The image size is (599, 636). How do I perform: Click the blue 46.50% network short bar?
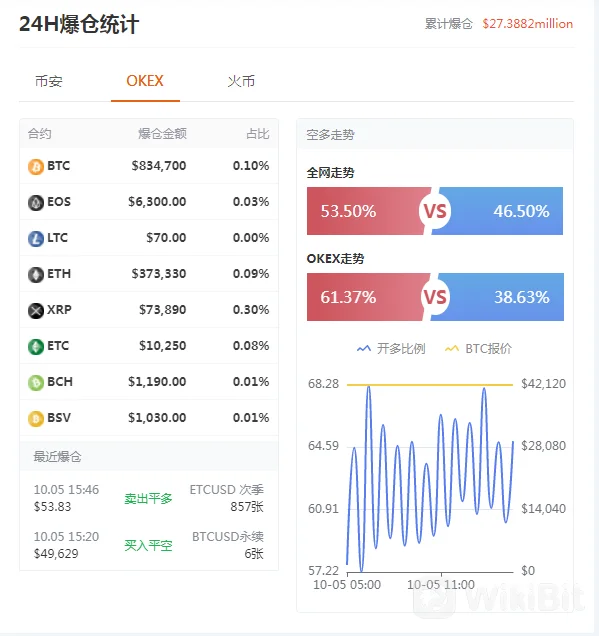(x=499, y=211)
